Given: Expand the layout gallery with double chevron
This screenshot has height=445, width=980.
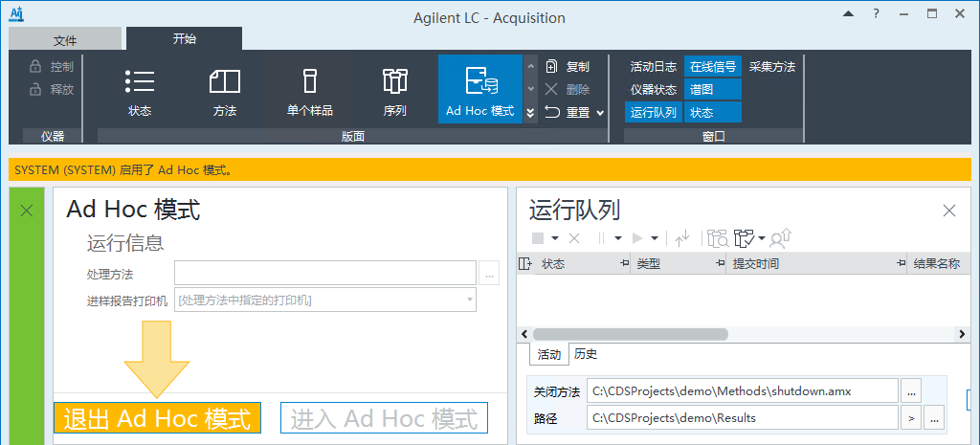Looking at the screenshot, I should [530, 113].
